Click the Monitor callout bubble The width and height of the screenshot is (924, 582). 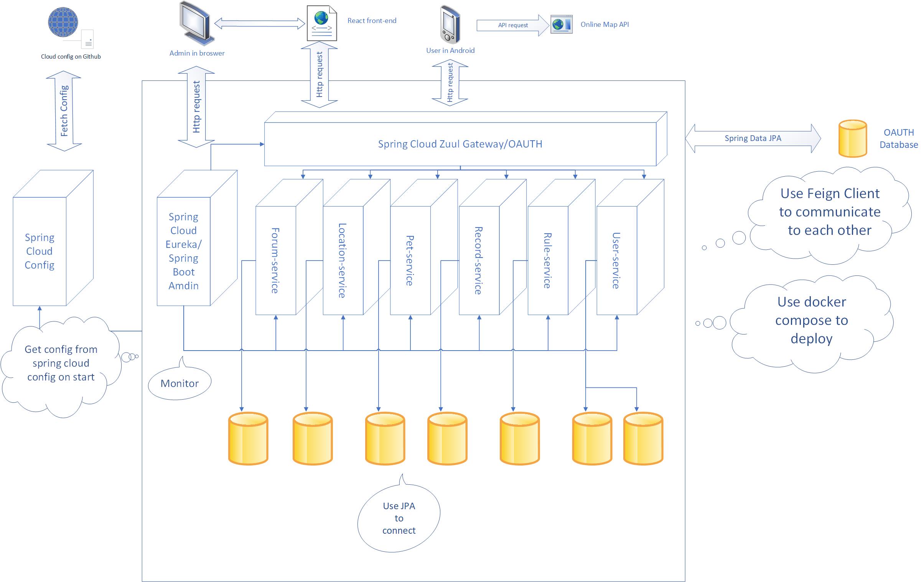tap(179, 383)
